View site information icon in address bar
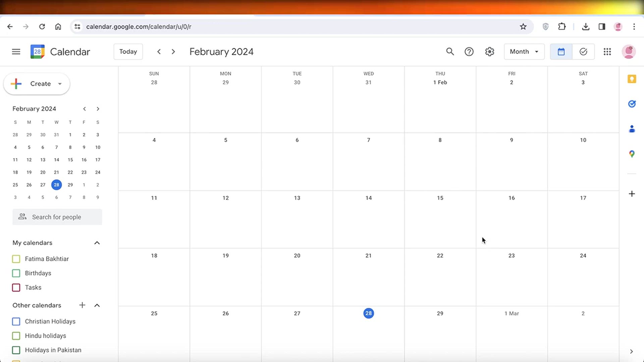 [77, 26]
